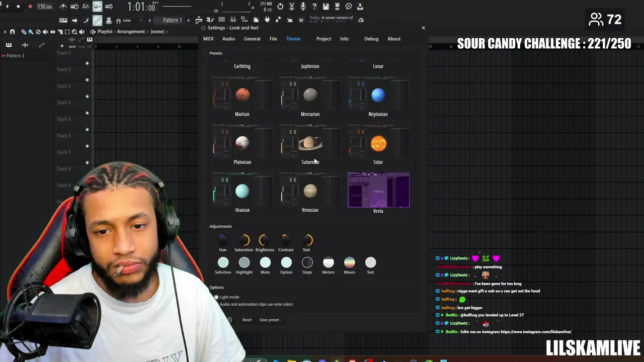The height and width of the screenshot is (362, 644).
Task: Open the Piano roll view icon
Action: click(210, 20)
